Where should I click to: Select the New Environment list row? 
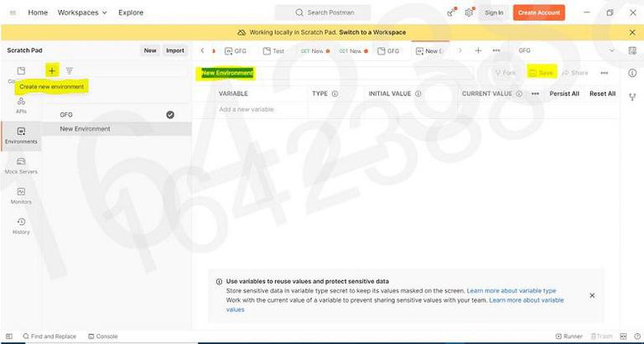117,128
